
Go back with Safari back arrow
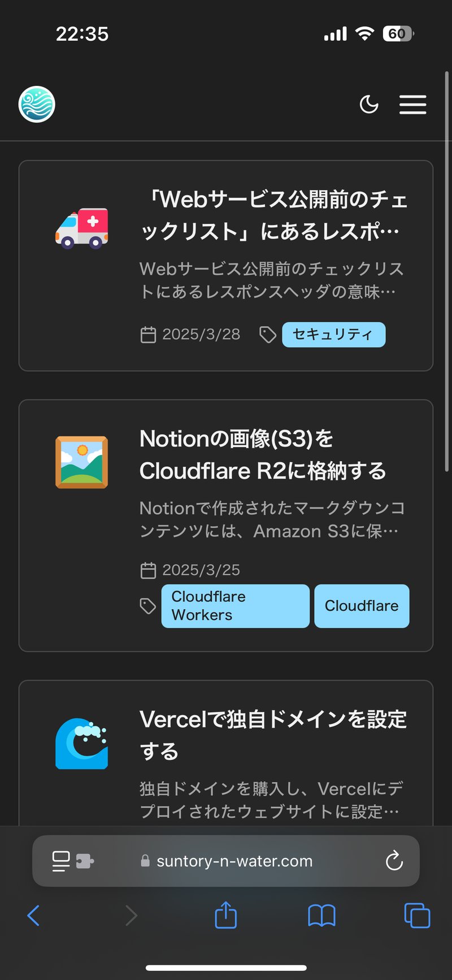pos(34,916)
